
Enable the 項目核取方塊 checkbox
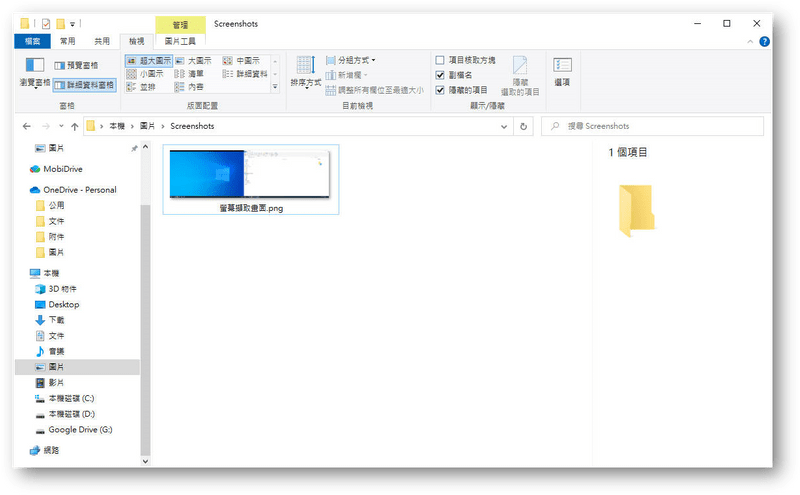click(x=441, y=61)
